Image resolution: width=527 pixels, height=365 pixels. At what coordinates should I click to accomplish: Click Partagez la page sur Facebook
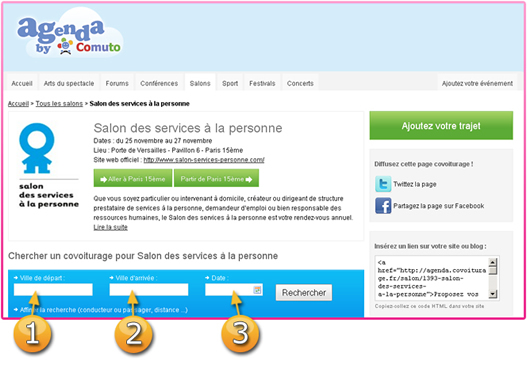(x=439, y=206)
